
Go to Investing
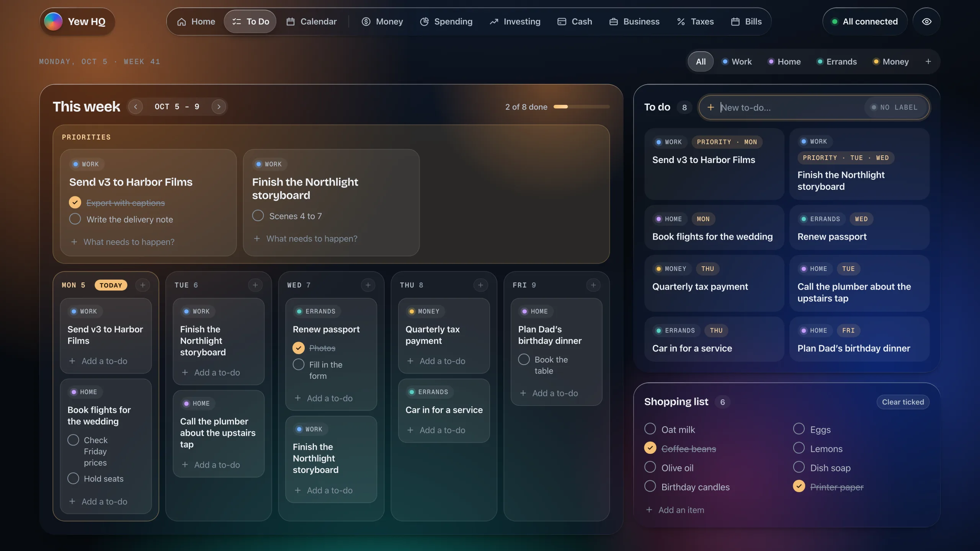coord(515,21)
